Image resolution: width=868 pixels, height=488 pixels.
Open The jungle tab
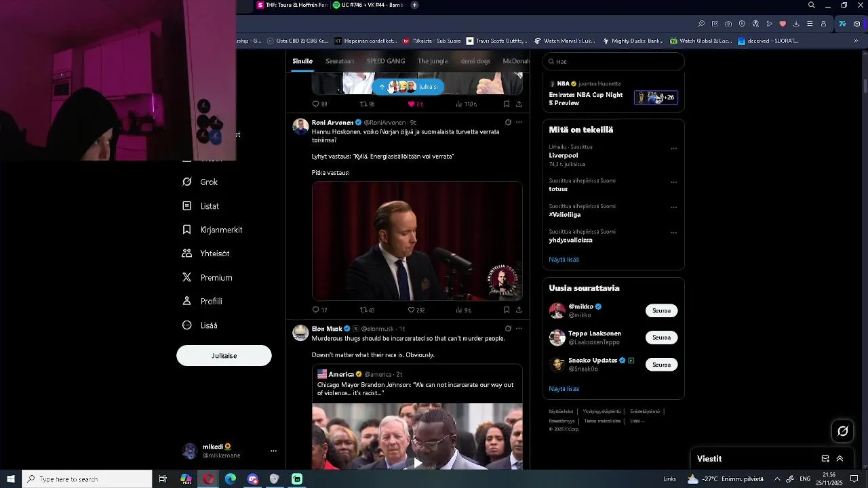point(433,61)
